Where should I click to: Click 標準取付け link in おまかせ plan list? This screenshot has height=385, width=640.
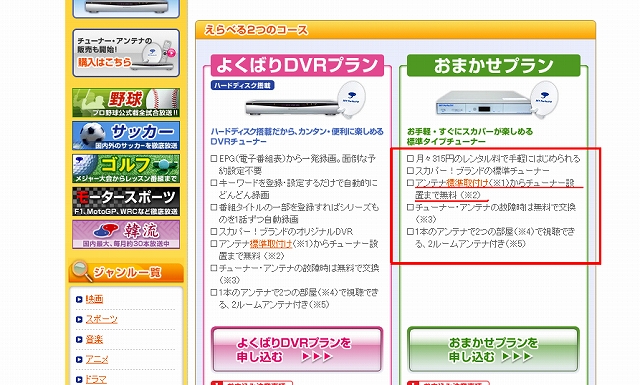pyautogui.click(x=468, y=183)
